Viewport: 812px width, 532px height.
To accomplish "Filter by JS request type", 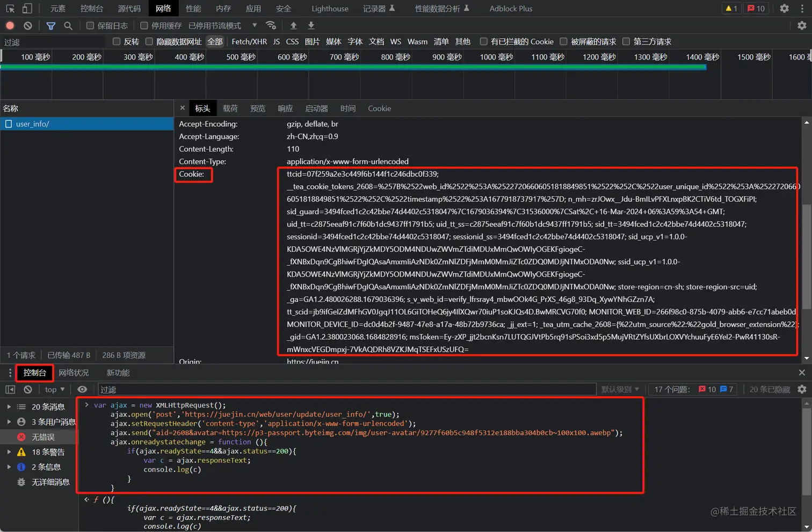I will click(x=277, y=42).
